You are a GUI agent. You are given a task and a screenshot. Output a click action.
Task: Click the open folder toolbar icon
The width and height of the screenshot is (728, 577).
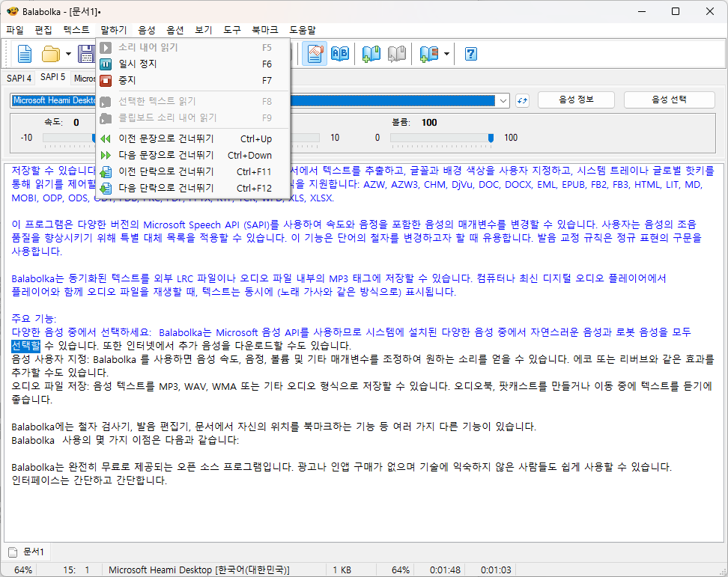[51, 54]
